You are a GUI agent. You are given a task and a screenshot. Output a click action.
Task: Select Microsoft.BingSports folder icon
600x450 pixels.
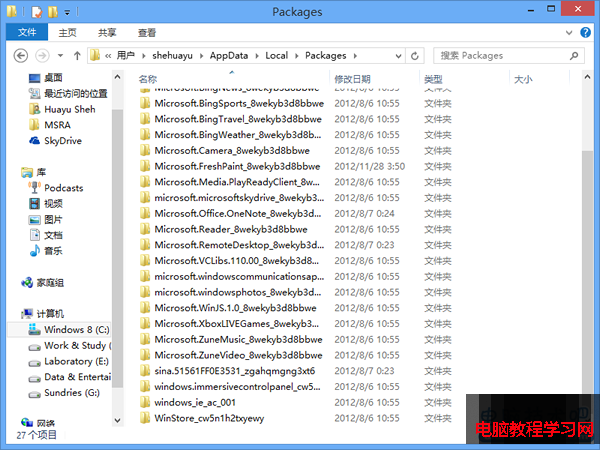coord(145,103)
